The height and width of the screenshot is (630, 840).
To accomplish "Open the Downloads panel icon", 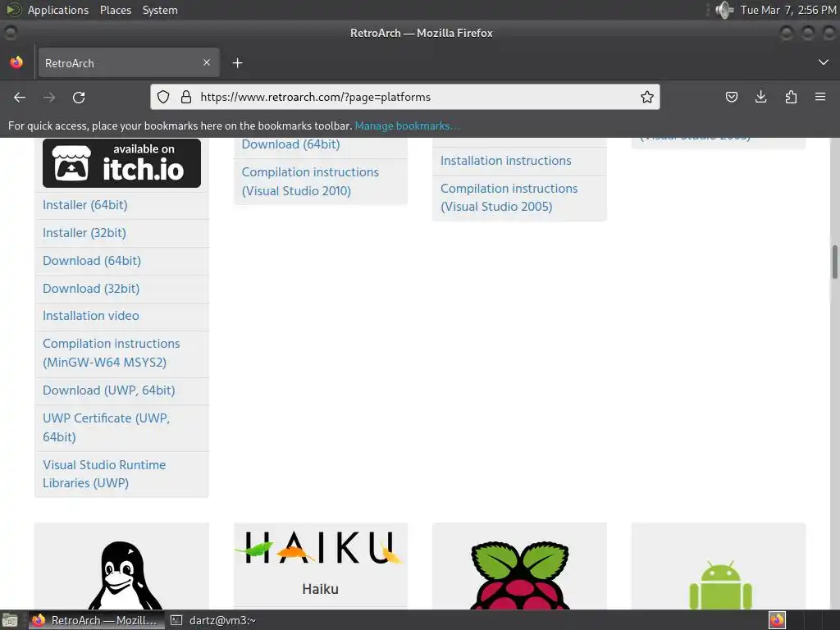I will pyautogui.click(x=760, y=97).
